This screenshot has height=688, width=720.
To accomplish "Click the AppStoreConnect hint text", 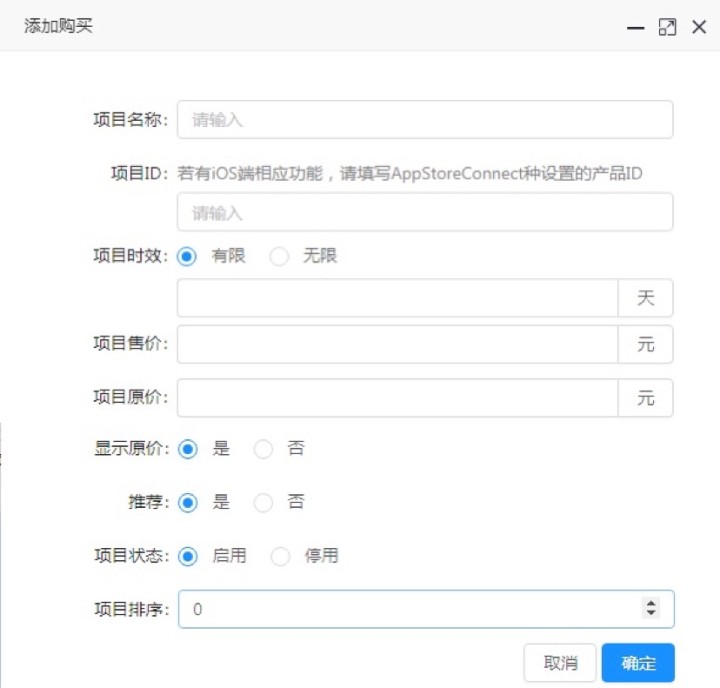I will [410, 174].
